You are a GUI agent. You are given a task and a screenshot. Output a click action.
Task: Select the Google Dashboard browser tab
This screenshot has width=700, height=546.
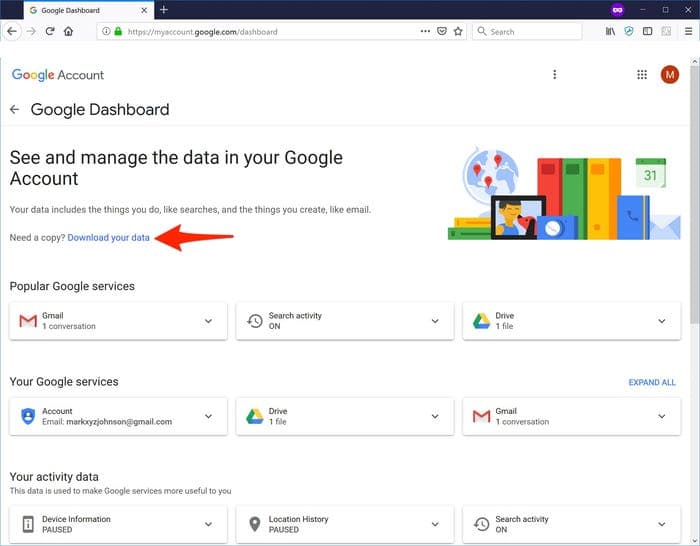[88, 10]
